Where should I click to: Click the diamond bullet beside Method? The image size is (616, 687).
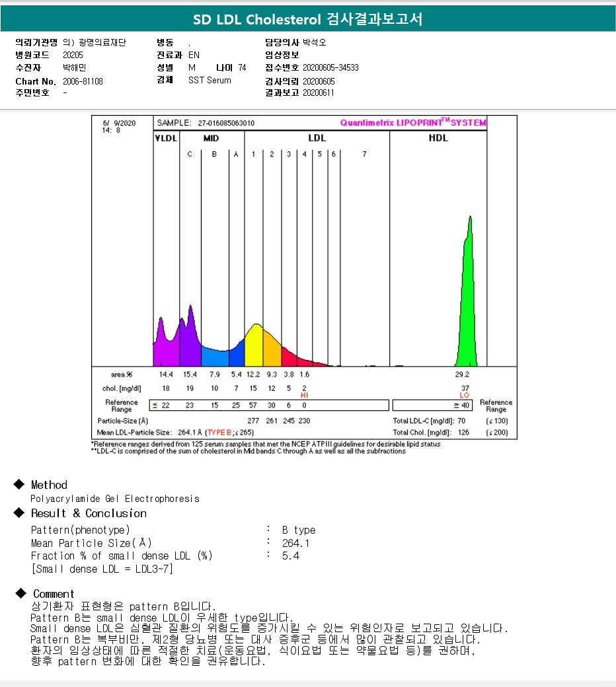click(x=19, y=484)
